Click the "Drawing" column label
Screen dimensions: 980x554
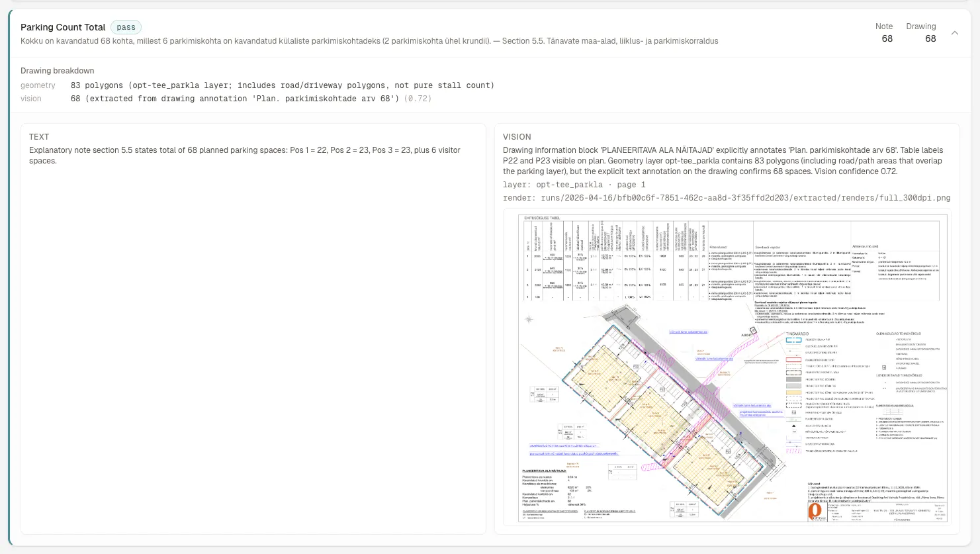point(921,26)
